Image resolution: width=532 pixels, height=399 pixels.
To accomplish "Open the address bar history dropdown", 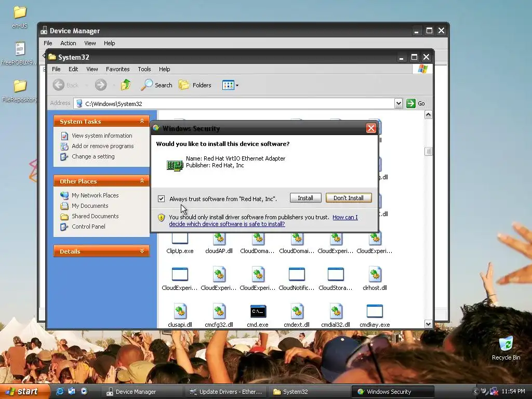I will point(398,103).
